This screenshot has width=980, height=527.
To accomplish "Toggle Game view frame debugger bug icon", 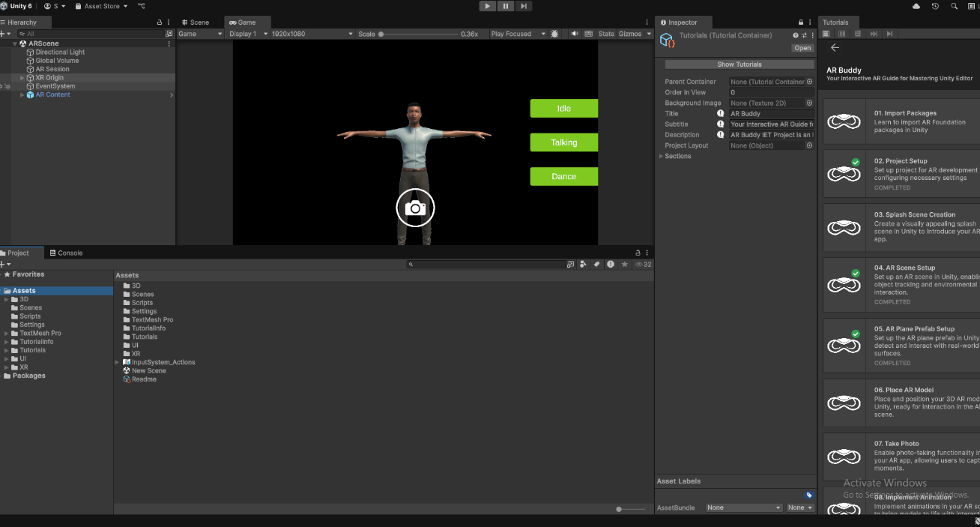I will (x=554, y=34).
